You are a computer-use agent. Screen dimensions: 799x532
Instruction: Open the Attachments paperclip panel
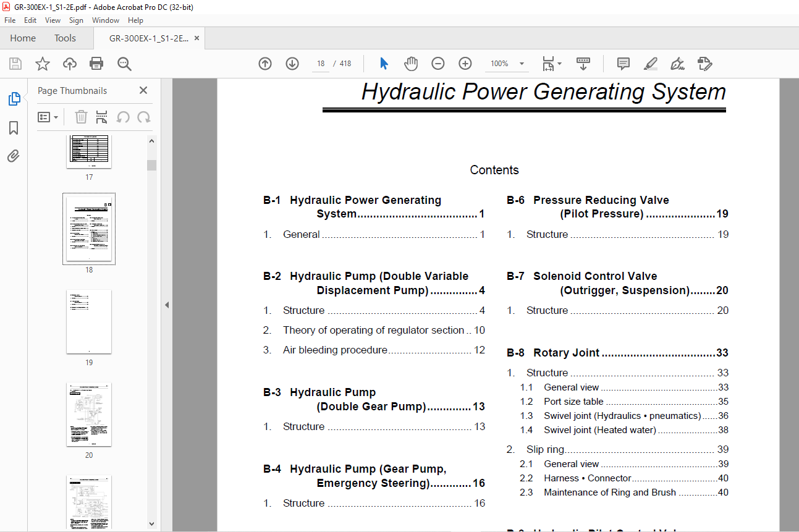click(x=14, y=156)
